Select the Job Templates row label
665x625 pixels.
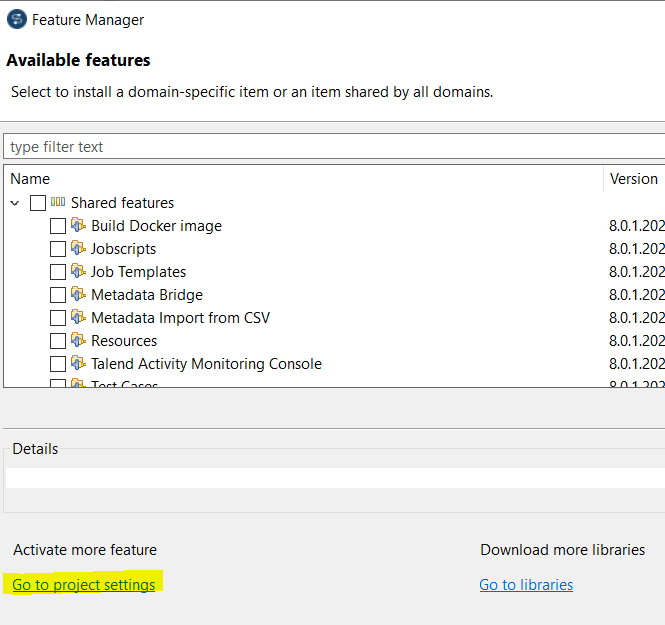pyautogui.click(x=139, y=272)
